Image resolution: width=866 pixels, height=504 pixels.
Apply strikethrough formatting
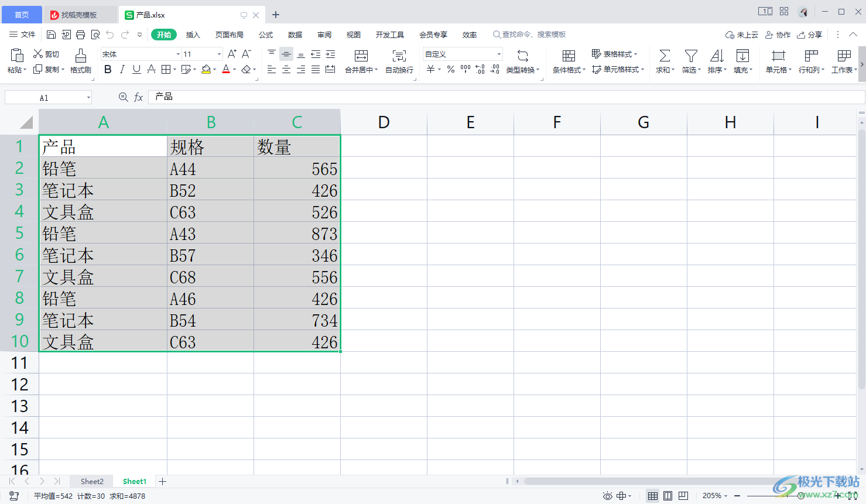(151, 69)
